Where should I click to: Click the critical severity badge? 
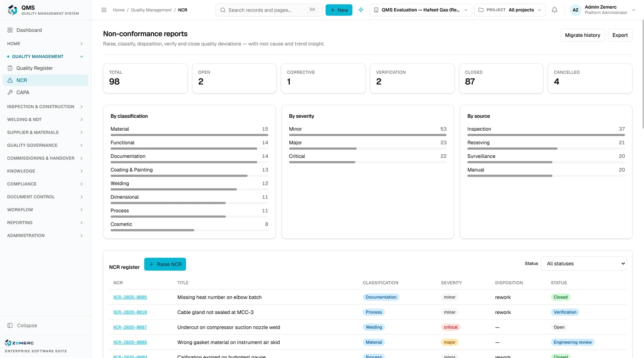(451, 328)
